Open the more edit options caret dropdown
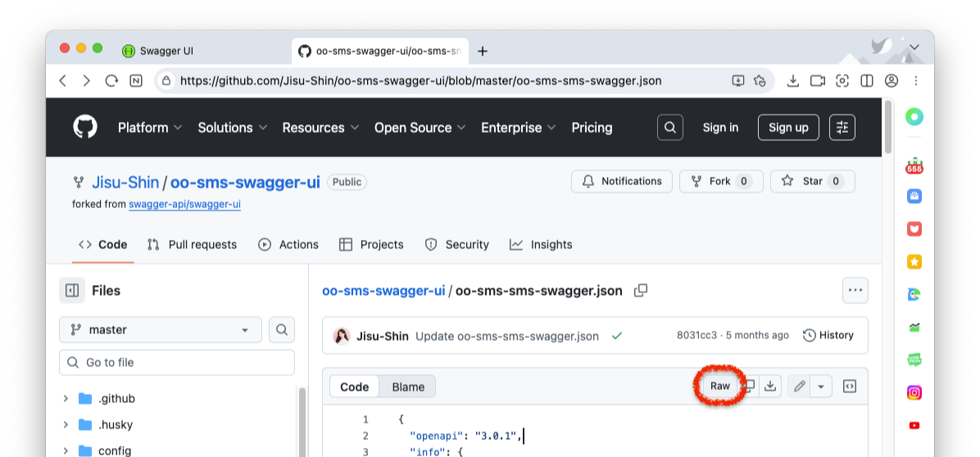 [820, 387]
